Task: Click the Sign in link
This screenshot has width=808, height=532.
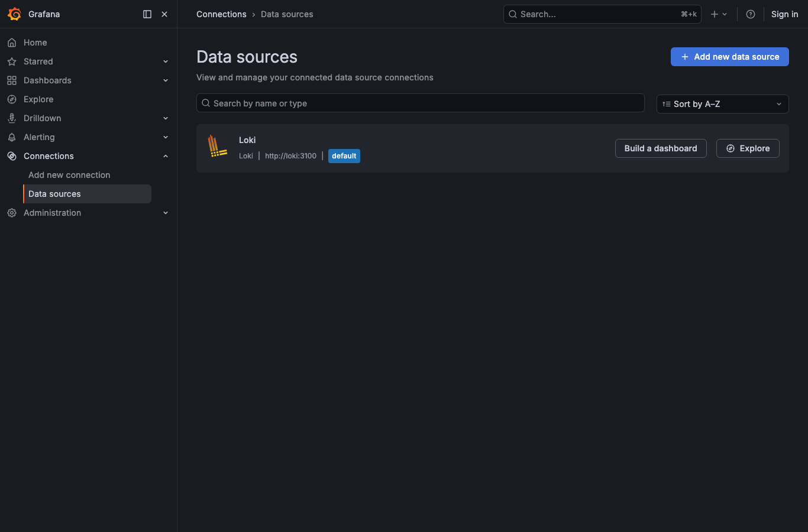Action: [x=784, y=14]
